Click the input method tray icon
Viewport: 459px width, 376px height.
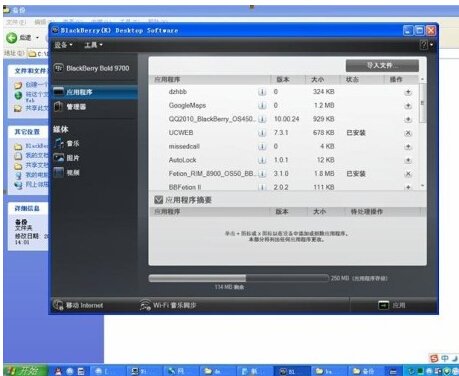[434, 358]
